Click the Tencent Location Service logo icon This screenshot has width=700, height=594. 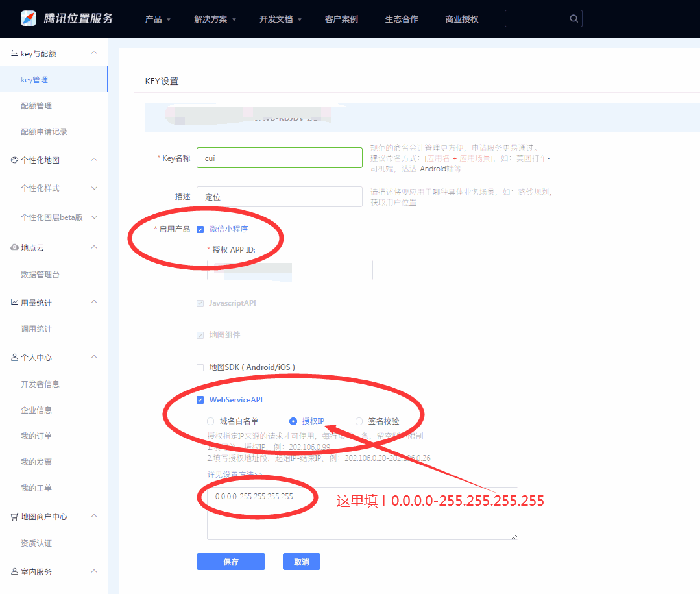(x=29, y=18)
